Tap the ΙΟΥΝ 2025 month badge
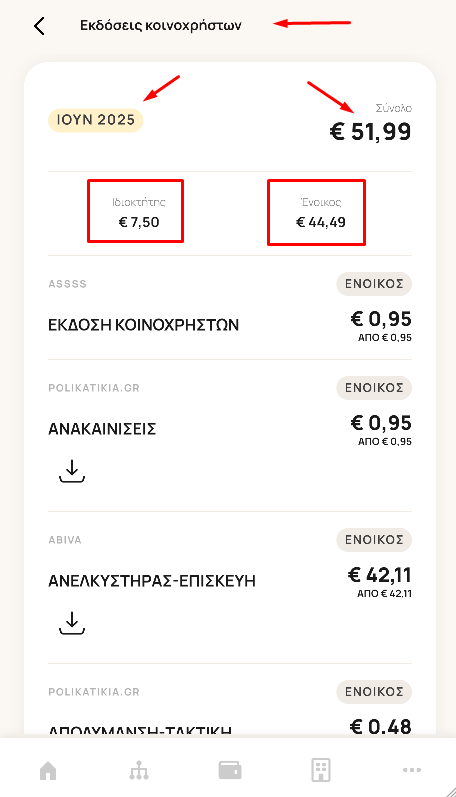 [x=96, y=120]
